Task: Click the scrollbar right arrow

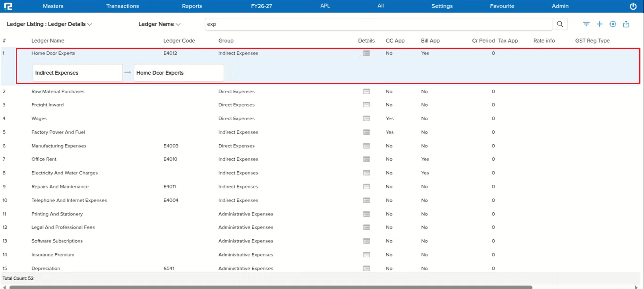Action: coord(636,287)
